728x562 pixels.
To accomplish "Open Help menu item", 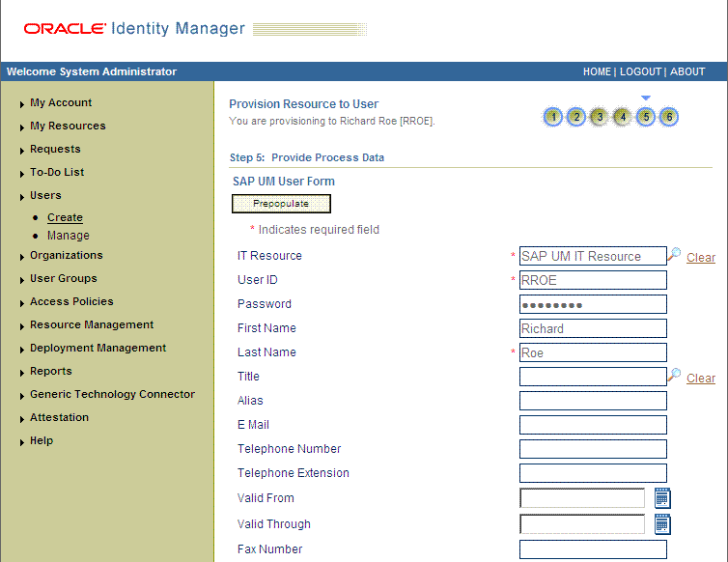I will (42, 440).
